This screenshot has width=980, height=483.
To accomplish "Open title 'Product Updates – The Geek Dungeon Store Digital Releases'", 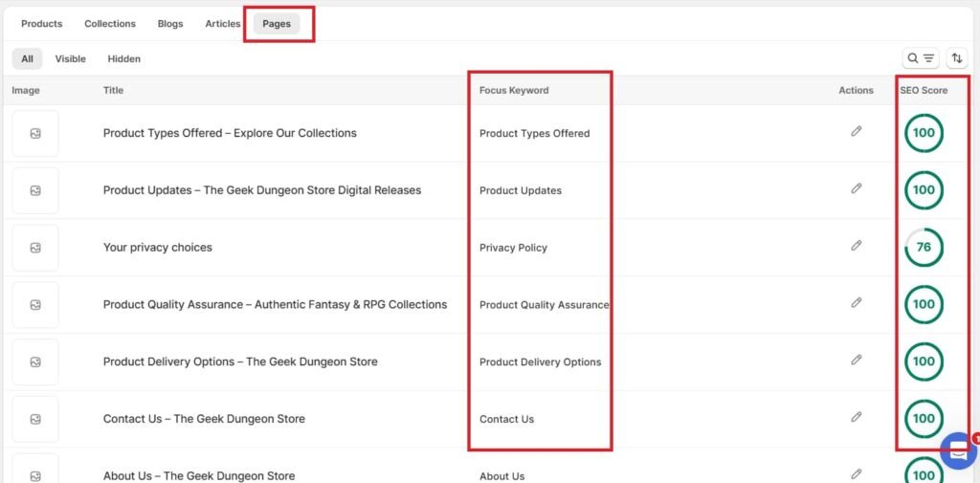I will (262, 190).
